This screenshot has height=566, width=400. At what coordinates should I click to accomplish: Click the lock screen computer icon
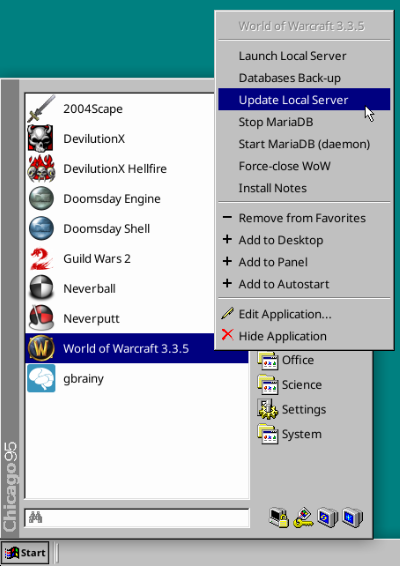point(279,518)
